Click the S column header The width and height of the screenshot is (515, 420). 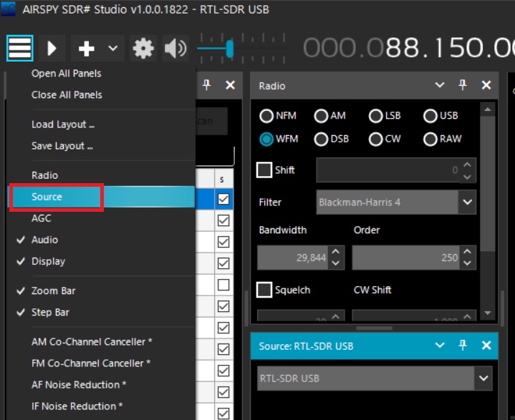coord(223,179)
